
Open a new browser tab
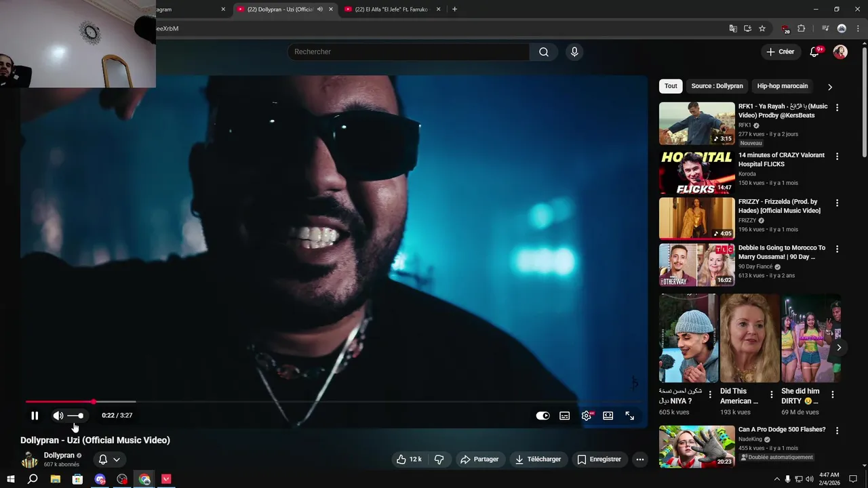(x=454, y=9)
